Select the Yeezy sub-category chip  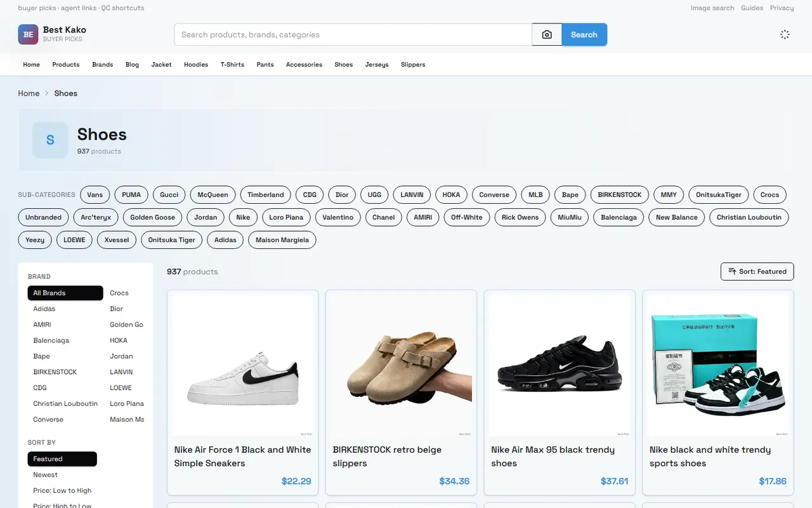tap(35, 240)
